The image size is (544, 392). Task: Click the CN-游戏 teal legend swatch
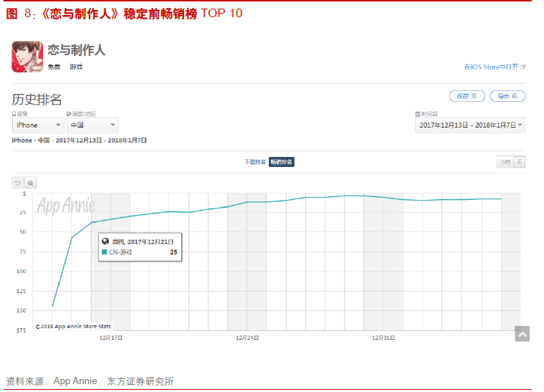104,252
